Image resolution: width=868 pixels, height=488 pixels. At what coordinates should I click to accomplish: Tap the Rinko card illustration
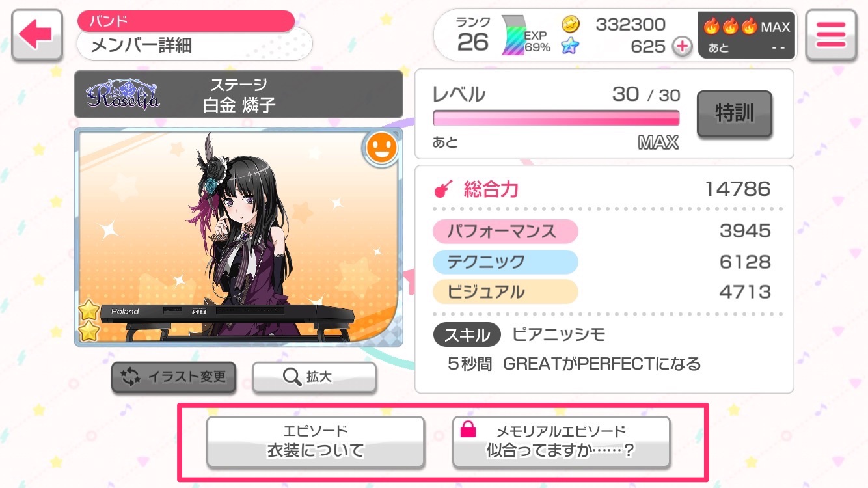click(238, 237)
